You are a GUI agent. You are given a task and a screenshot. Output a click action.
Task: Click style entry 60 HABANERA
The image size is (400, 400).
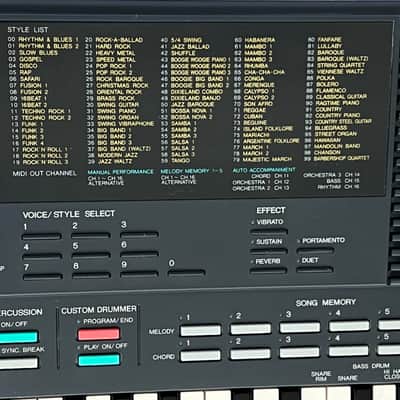point(255,40)
